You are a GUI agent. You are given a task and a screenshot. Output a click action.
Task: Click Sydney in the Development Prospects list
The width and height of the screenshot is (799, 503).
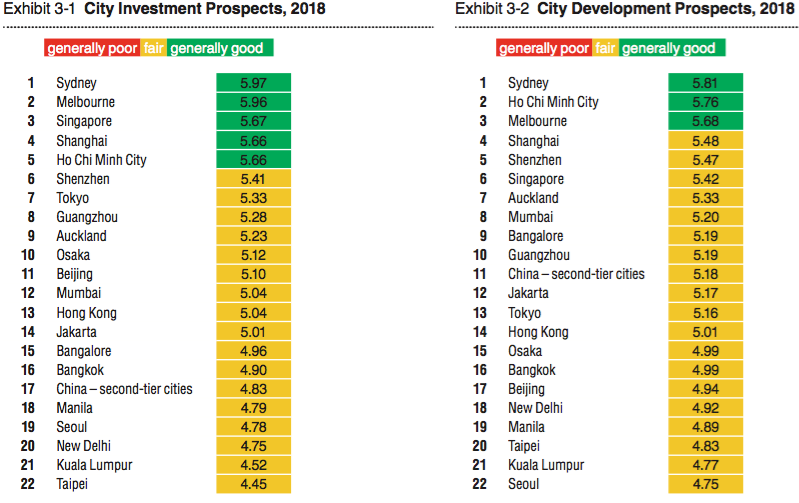coord(528,83)
